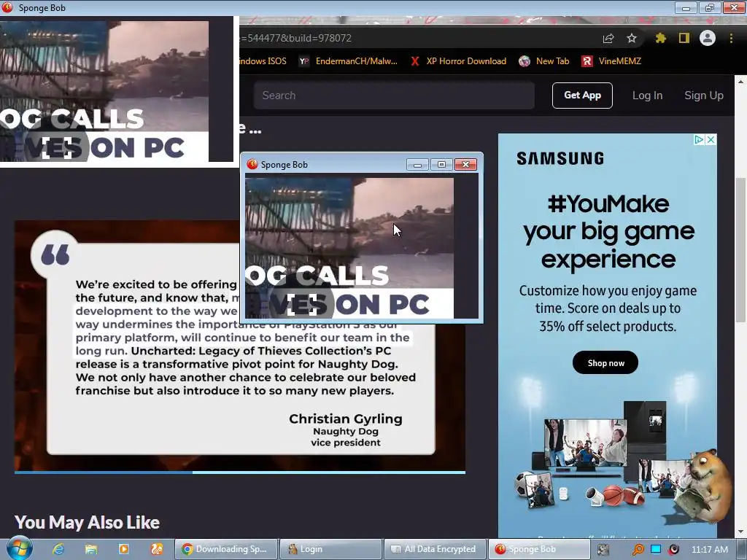Viewport: 747px width, 560px height.
Task: Click the page vertical scrollbar thumb
Action: tap(740, 250)
